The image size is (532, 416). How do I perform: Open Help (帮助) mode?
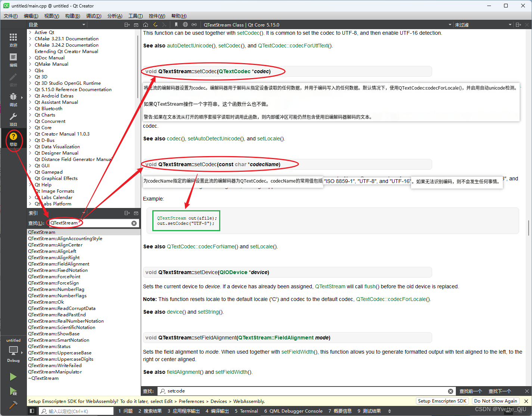(13, 139)
